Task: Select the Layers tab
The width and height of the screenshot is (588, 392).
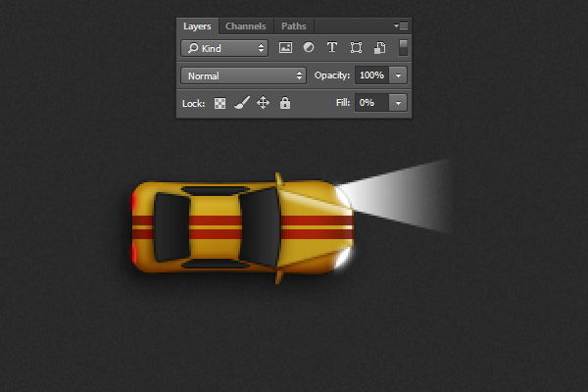Action: pyautogui.click(x=197, y=25)
